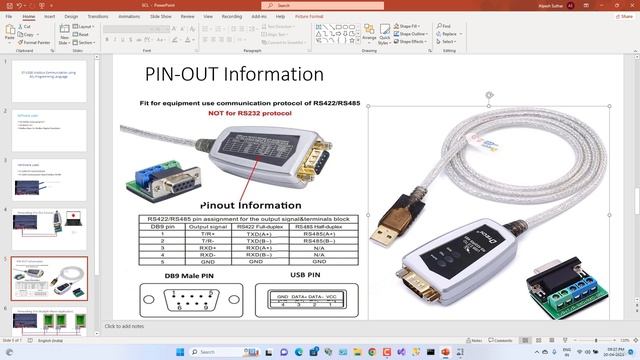The width and height of the screenshot is (640, 360).
Task: Toggle text shadow in the Font group
Action: click(131, 40)
